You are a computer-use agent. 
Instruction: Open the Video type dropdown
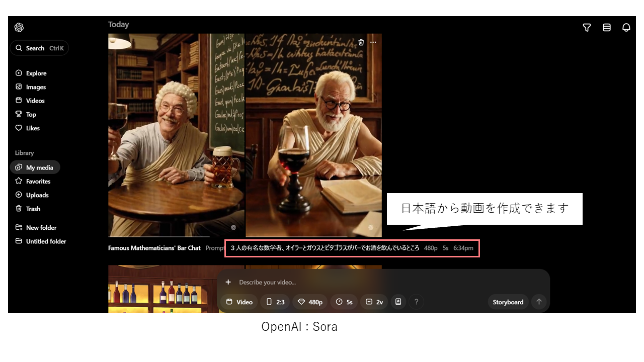[x=239, y=302]
